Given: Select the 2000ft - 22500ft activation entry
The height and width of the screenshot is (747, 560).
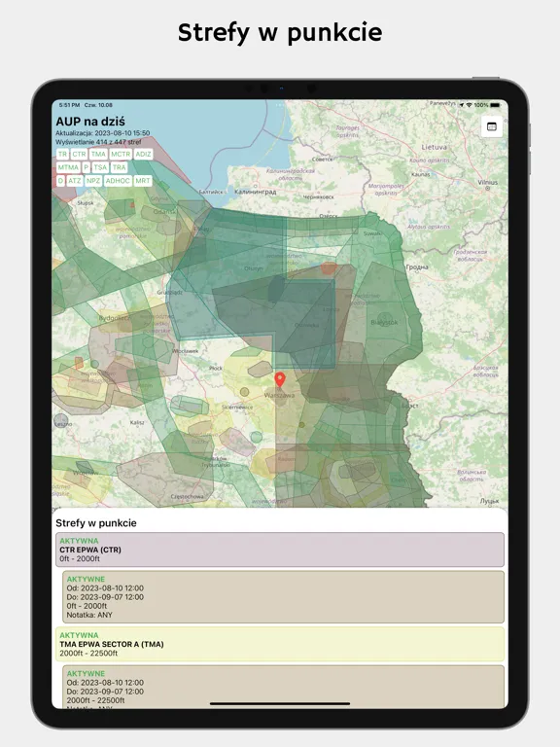Looking at the screenshot, I should tap(283, 687).
